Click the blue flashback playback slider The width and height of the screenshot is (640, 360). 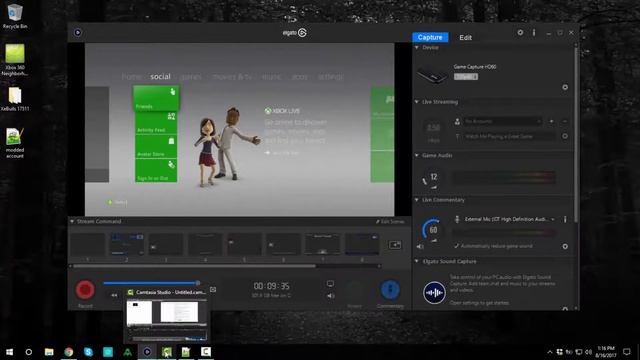coord(151,283)
